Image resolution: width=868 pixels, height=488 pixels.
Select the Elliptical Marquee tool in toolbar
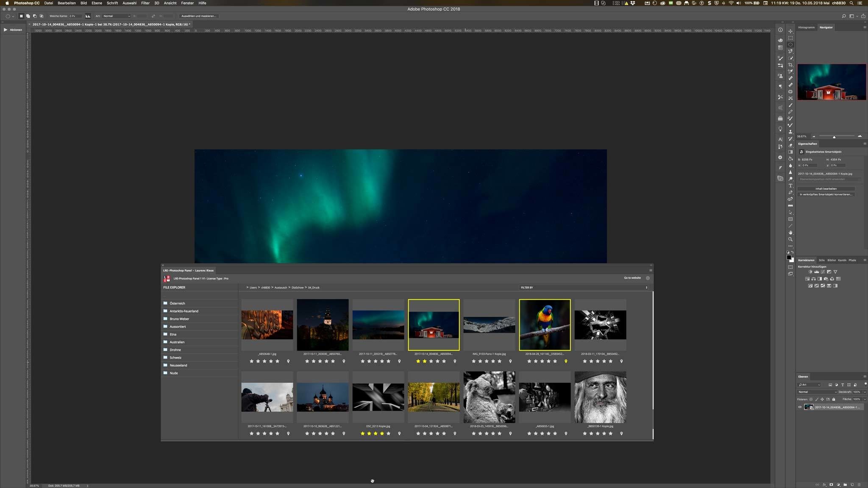790,44
